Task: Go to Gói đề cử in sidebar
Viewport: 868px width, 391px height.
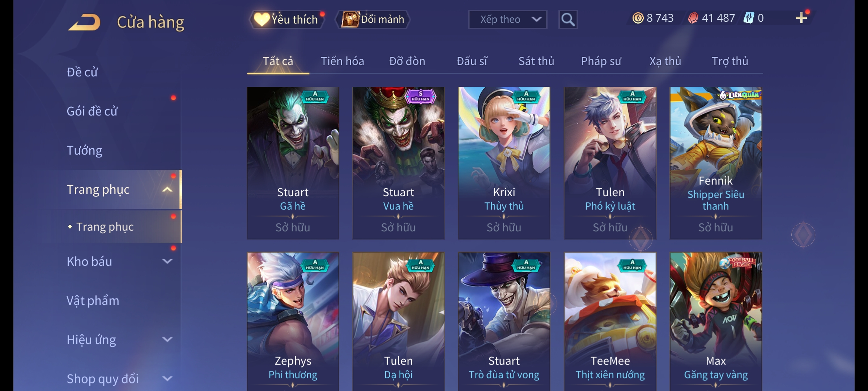Action: [x=92, y=111]
